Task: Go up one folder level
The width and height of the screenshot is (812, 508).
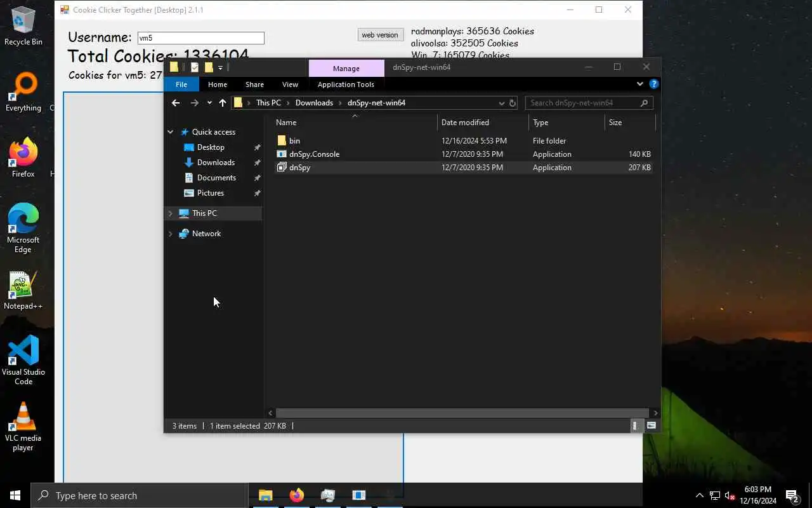Action: tap(223, 103)
